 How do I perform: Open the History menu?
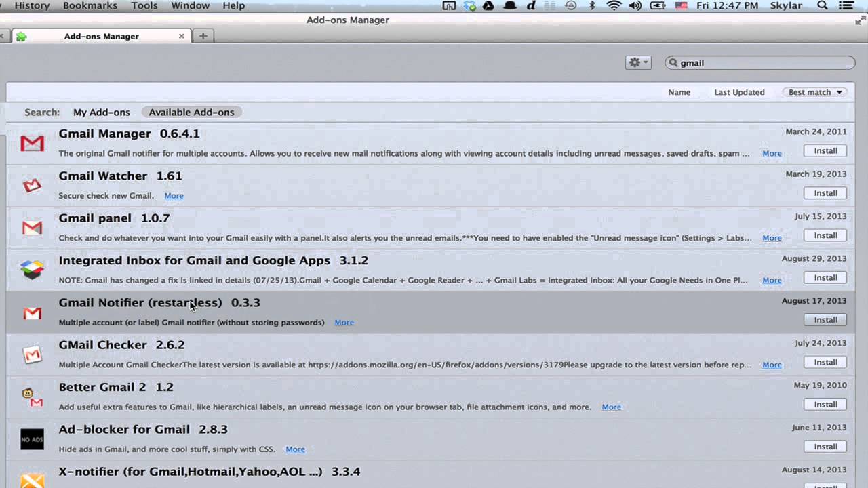coord(32,5)
